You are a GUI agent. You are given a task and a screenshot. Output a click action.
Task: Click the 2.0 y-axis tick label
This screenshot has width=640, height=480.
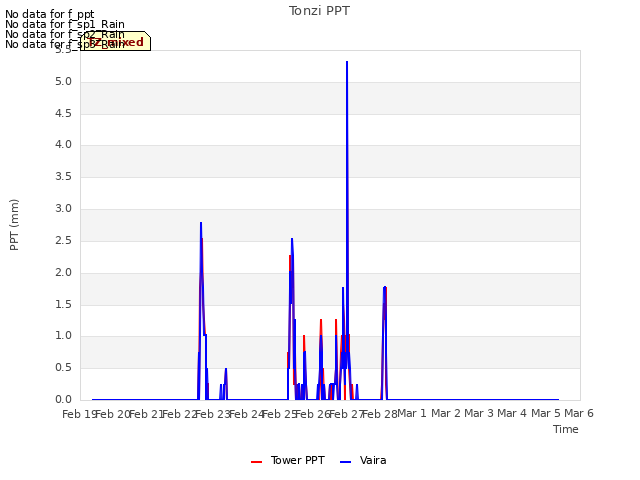coord(63,273)
